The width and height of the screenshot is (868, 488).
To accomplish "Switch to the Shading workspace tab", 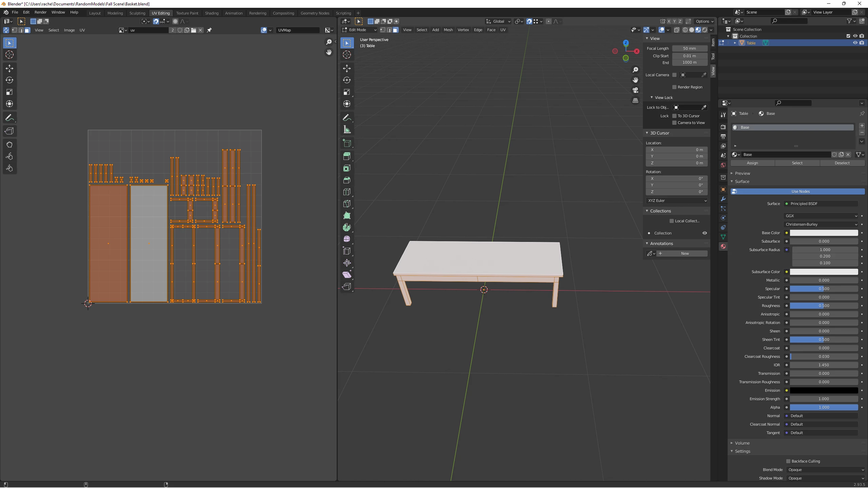I will pyautogui.click(x=212, y=13).
